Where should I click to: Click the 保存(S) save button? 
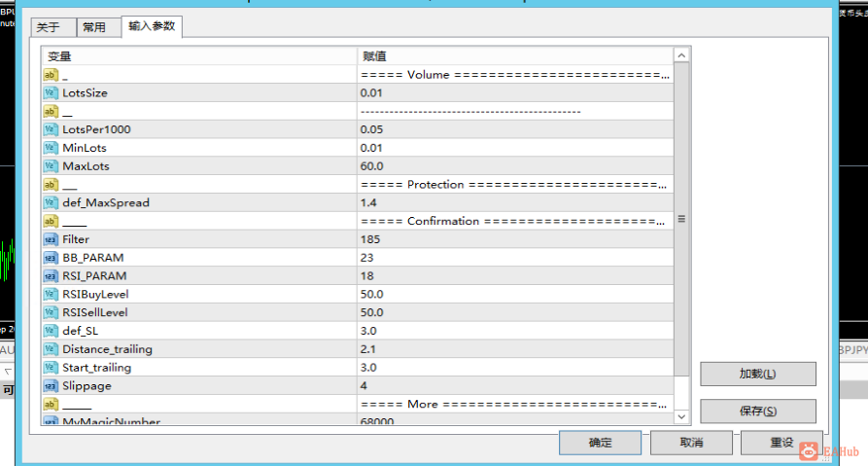758,412
